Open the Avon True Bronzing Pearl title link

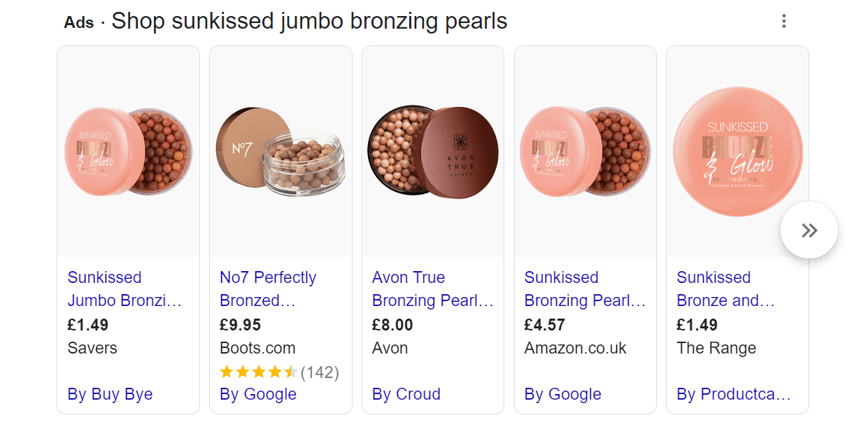tap(433, 289)
